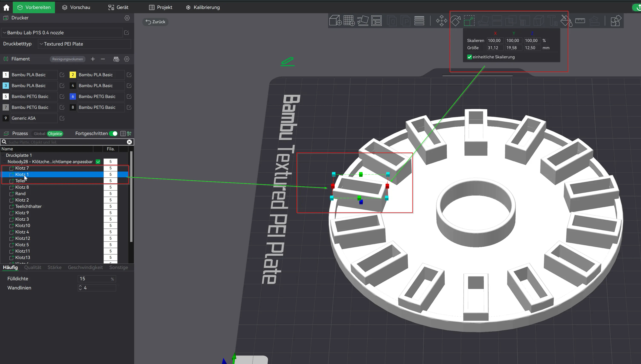Screen dimensions: 641x364
Task: Select the Add cube primitive tool
Action: pyautogui.click(x=335, y=20)
